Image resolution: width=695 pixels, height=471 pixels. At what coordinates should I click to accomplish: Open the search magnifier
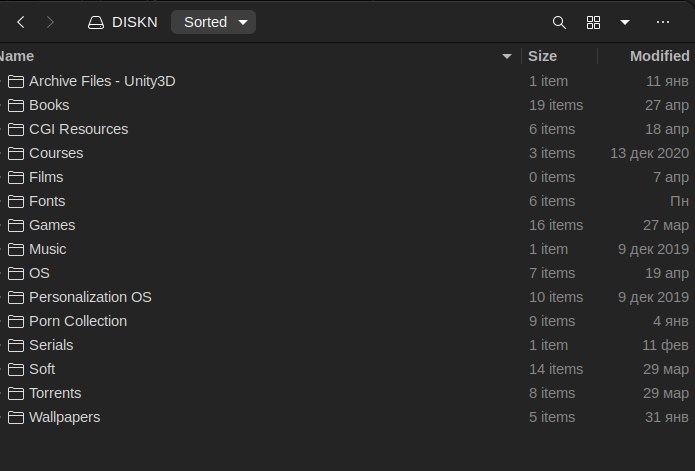[559, 22]
